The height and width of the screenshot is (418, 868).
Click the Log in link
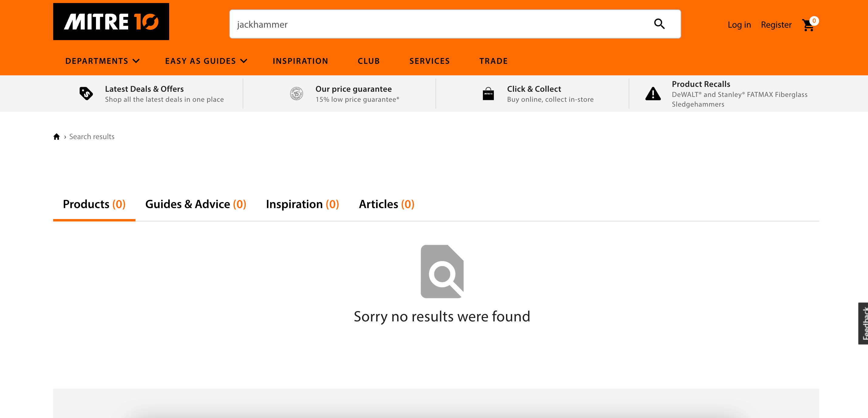[x=739, y=25]
